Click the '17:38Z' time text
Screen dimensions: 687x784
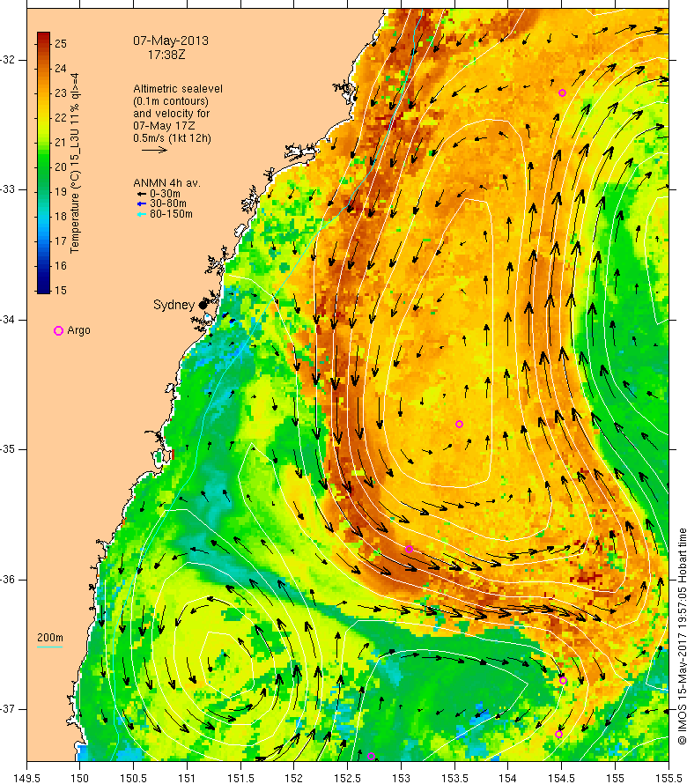pyautogui.click(x=166, y=55)
